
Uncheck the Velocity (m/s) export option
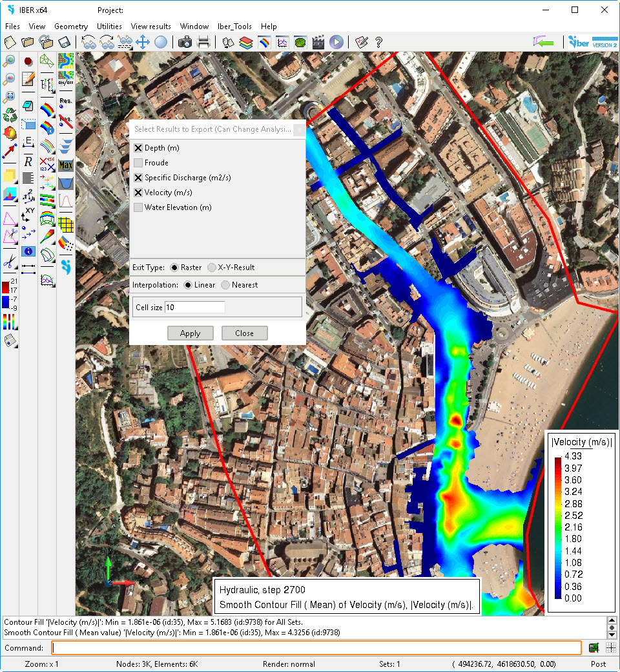pos(138,192)
